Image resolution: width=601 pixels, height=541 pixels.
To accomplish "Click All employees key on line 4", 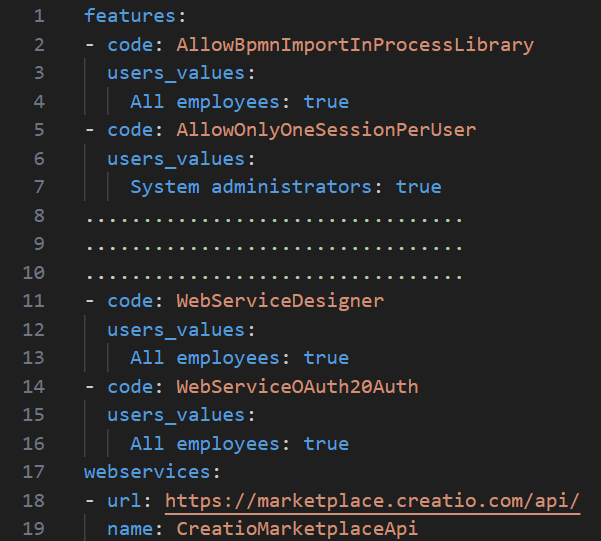I will click(x=205, y=102).
